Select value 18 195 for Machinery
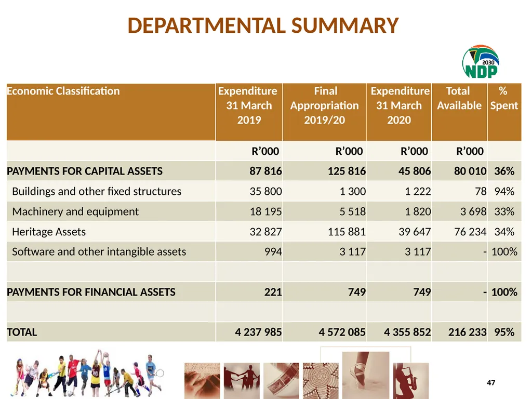This screenshot has height=399, width=532. (265, 212)
